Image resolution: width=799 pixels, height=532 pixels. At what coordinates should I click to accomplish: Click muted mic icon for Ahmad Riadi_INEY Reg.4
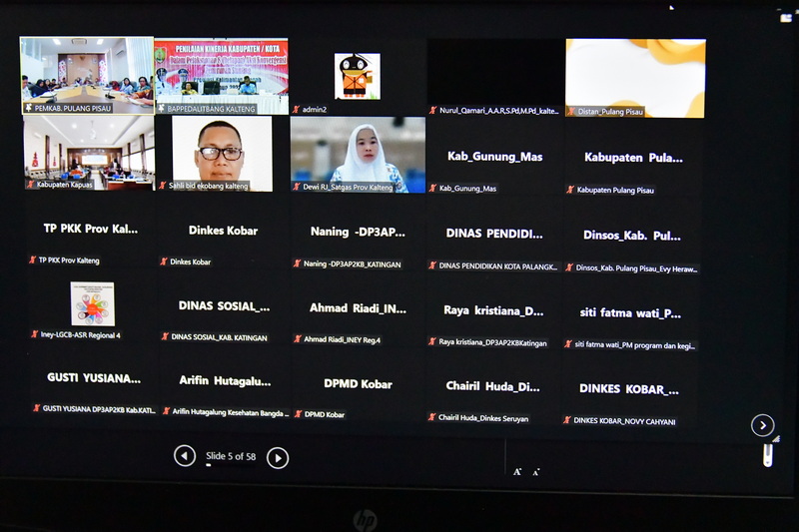pyautogui.click(x=298, y=338)
